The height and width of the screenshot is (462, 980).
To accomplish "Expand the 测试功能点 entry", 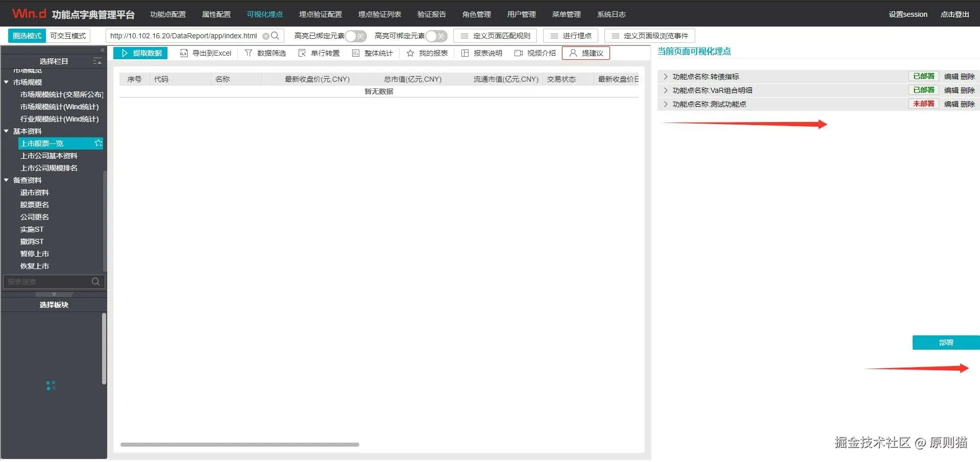I will click(665, 104).
